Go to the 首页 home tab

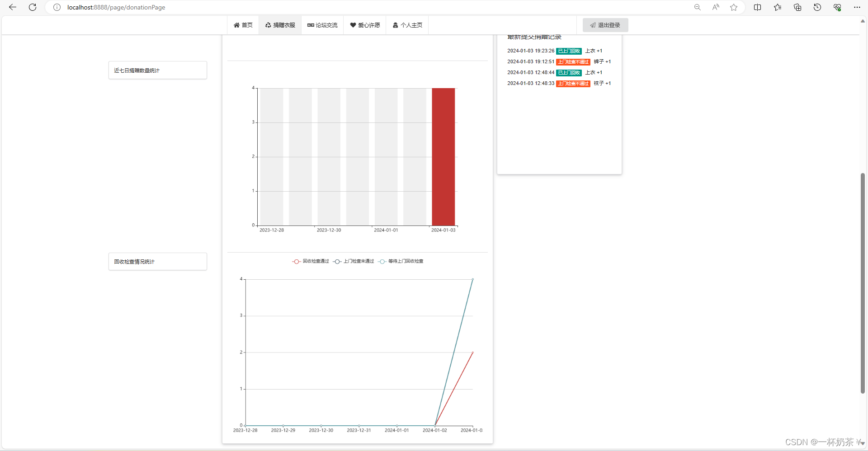[243, 25]
